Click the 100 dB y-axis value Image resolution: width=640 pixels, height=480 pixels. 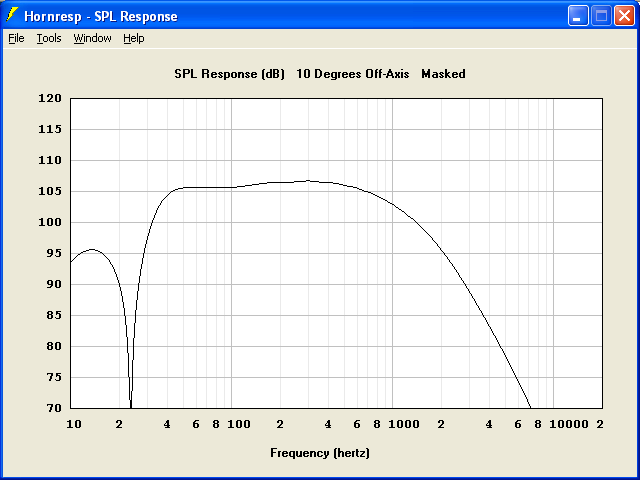[50, 222]
